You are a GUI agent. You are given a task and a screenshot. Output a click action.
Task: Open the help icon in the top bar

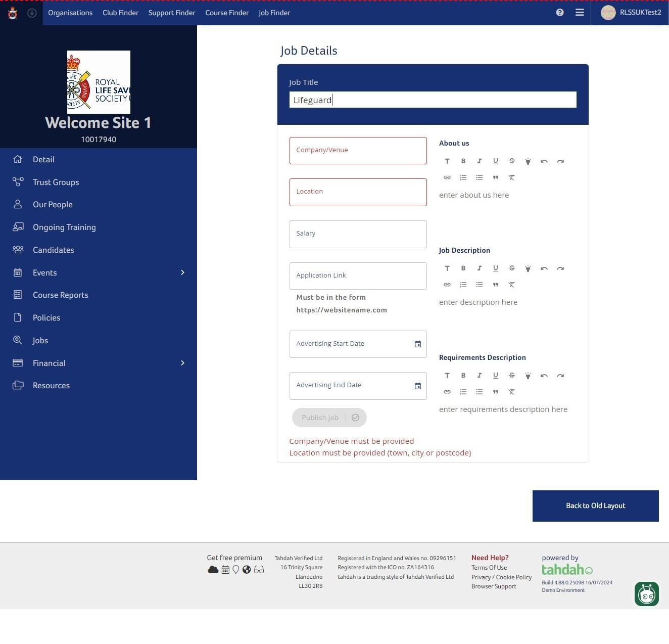(559, 12)
